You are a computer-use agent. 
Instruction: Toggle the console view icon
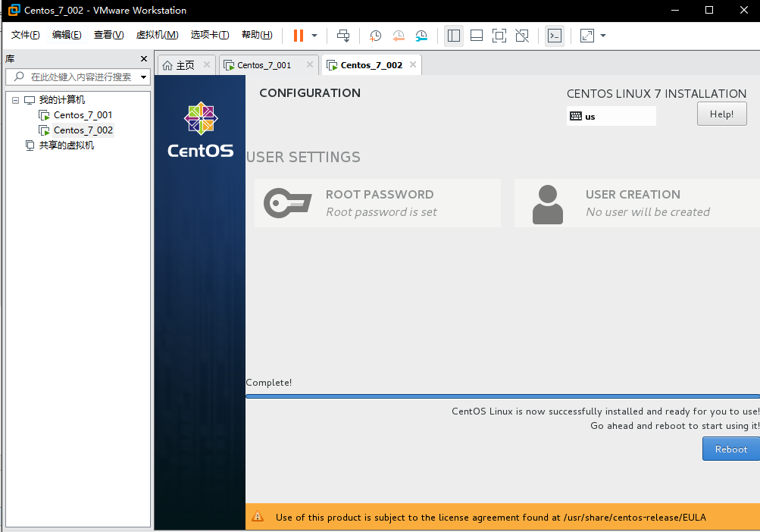pyautogui.click(x=555, y=36)
